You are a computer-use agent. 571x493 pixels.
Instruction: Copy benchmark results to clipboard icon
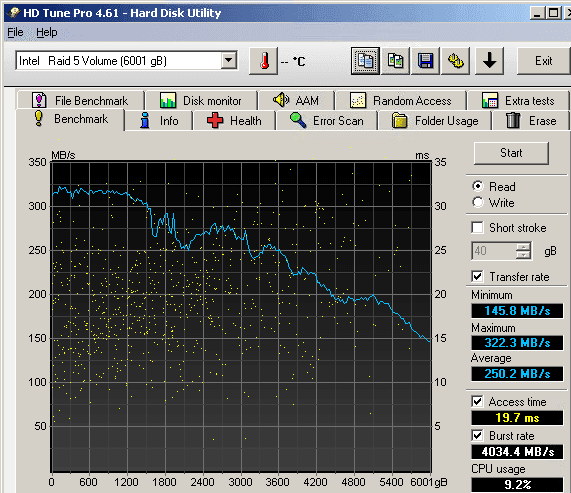[x=365, y=61]
